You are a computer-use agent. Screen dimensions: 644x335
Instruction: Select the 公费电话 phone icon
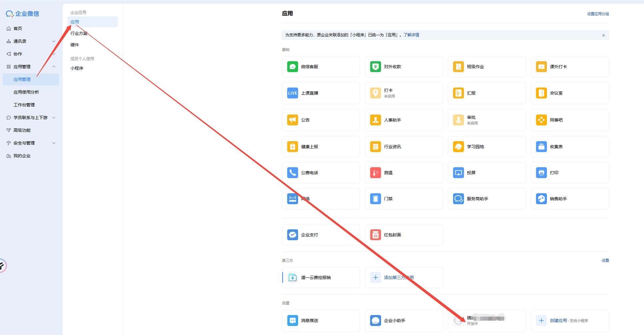tap(292, 173)
